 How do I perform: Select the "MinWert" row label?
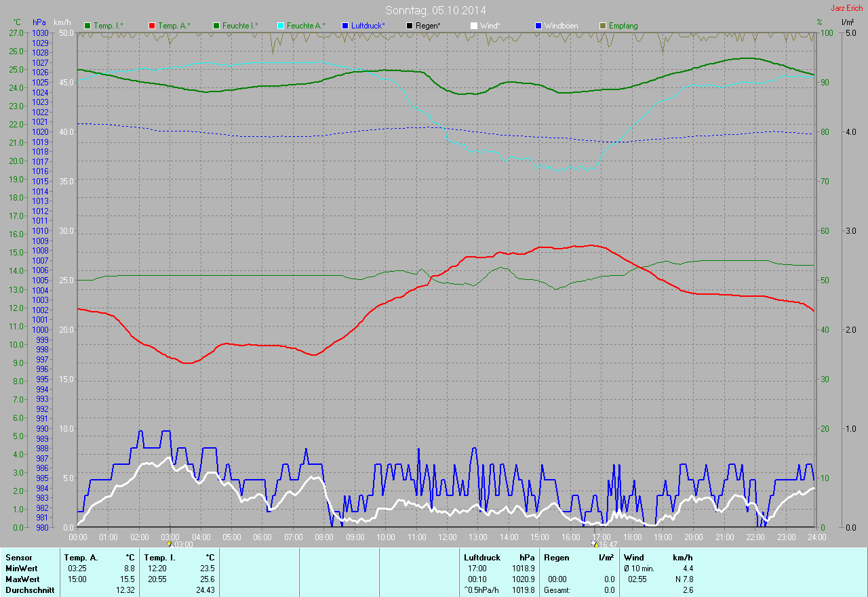[22, 569]
